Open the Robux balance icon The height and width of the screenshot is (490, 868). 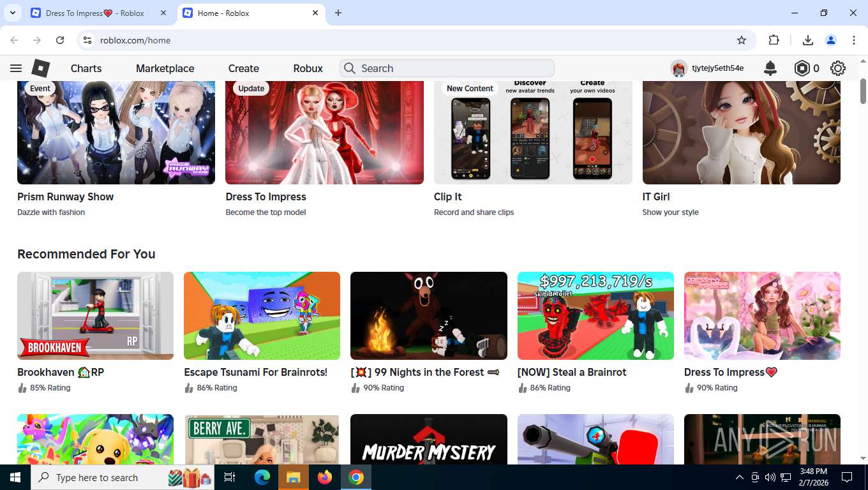coord(802,68)
